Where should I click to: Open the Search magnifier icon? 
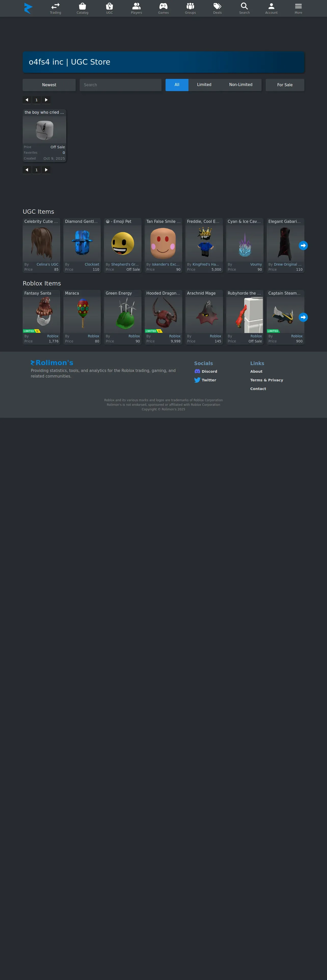(244, 6)
